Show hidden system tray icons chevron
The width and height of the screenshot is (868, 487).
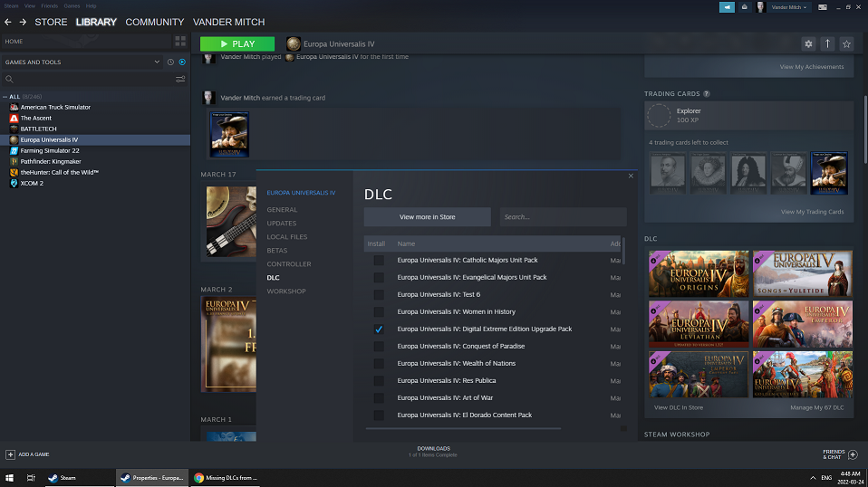(x=813, y=478)
